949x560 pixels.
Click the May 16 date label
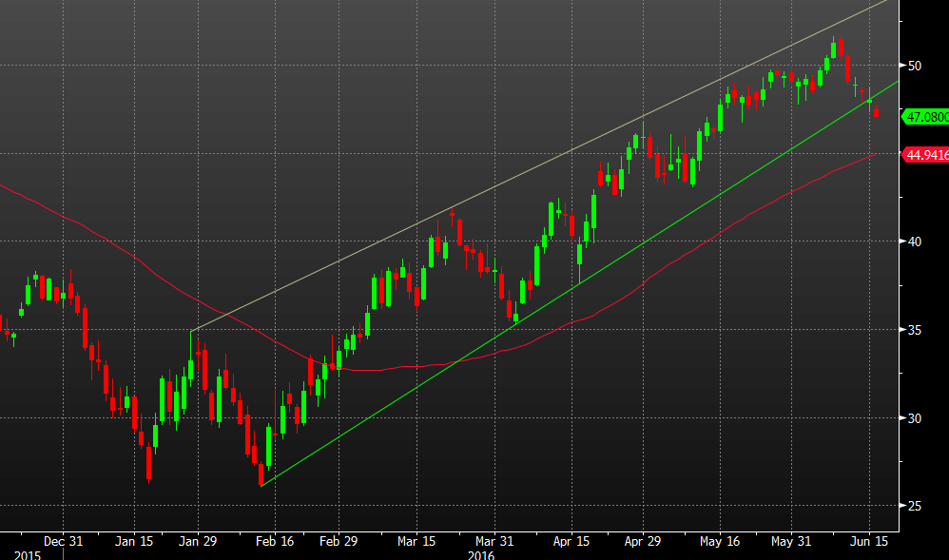click(720, 541)
